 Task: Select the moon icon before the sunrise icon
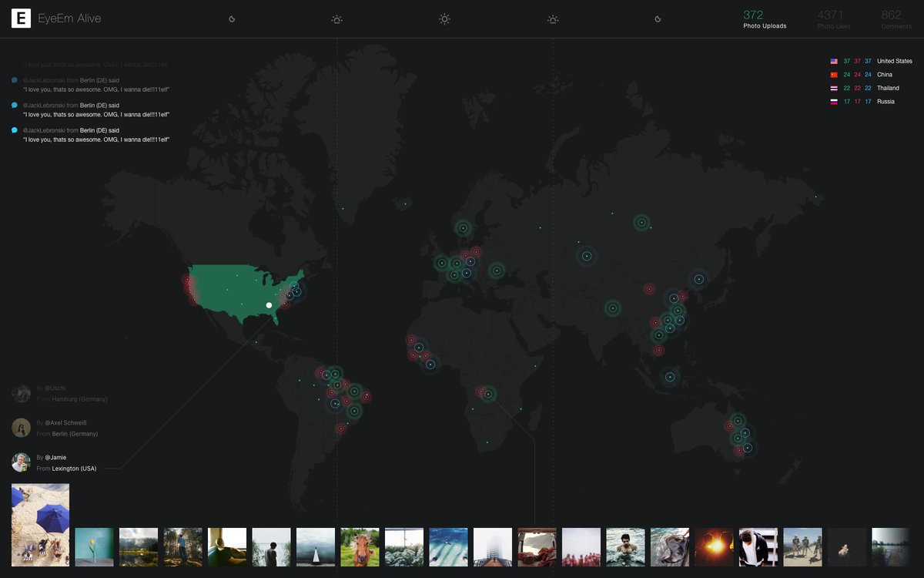232,19
